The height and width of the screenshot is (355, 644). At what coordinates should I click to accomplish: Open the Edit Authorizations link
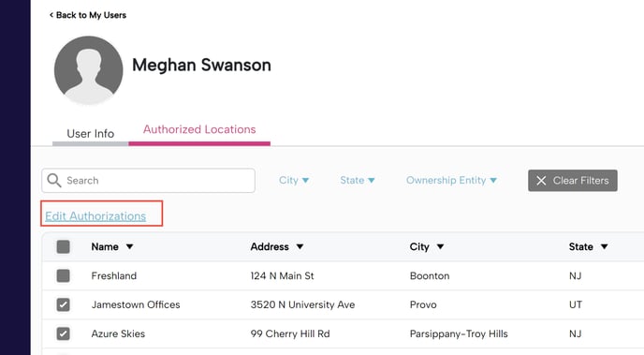(x=95, y=216)
